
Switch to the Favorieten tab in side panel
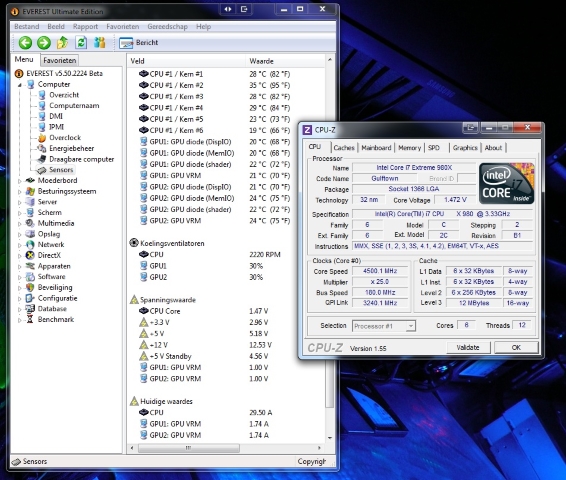[60, 60]
